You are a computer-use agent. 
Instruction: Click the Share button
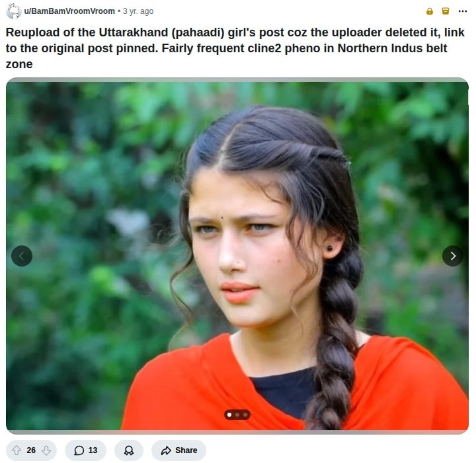pyautogui.click(x=178, y=450)
